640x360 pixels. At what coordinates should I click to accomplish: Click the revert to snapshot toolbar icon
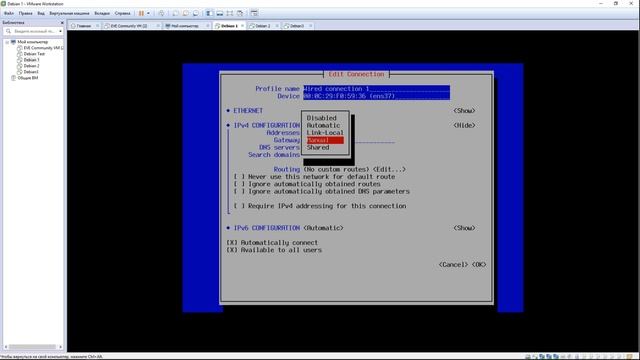[x=185, y=13]
